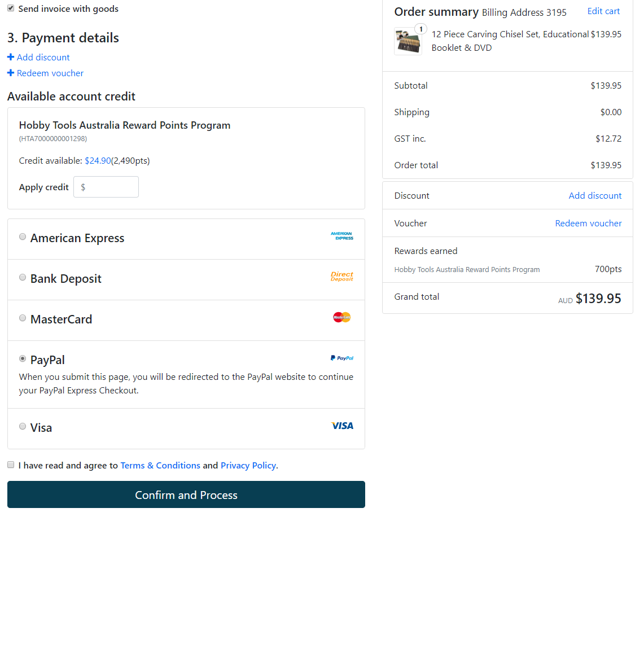Click the plus icon beside Add discount
Viewport: 644px width, 670px height.
point(11,57)
